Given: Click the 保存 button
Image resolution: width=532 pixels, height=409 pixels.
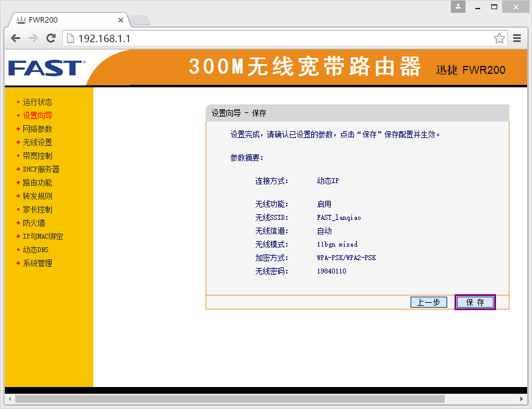Looking at the screenshot, I should (475, 302).
